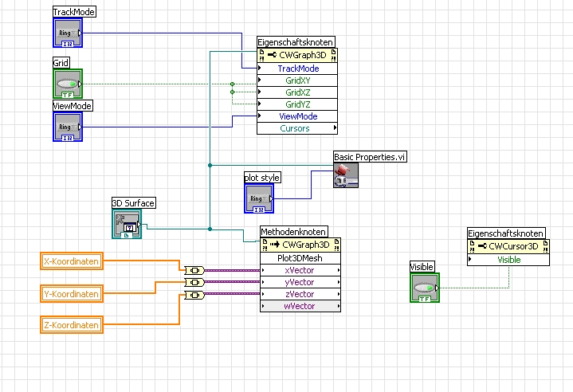Click the GridYZ property row
573x392 pixels.
click(297, 104)
